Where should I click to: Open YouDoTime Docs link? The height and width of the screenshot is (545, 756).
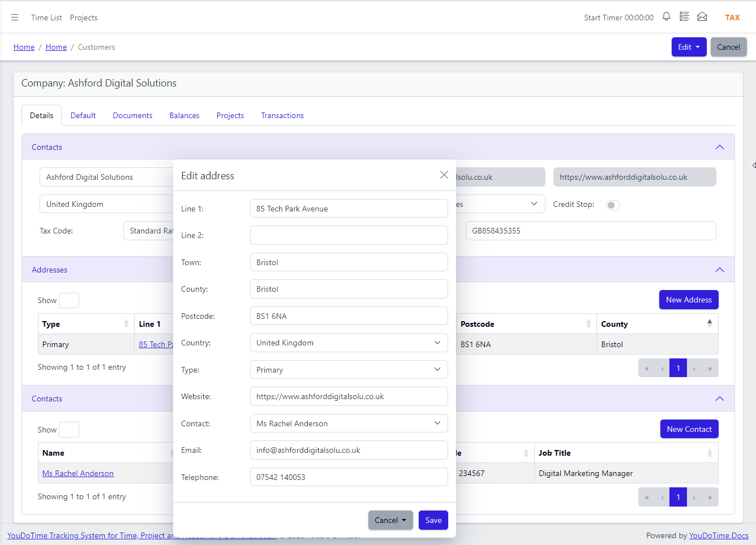coord(719,535)
